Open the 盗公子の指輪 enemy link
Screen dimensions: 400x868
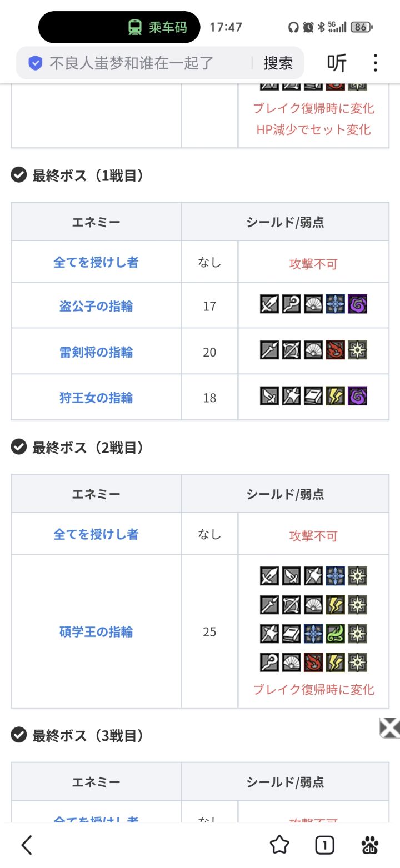click(96, 306)
